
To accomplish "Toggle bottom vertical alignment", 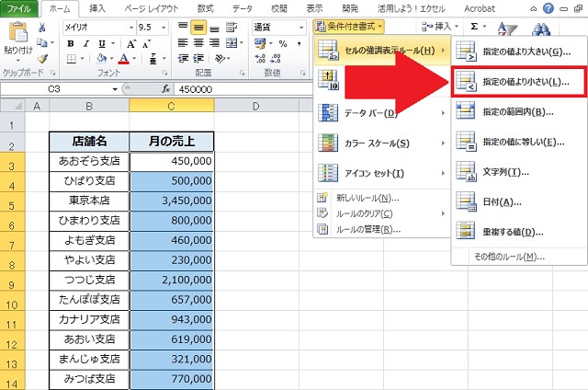I will point(214,28).
